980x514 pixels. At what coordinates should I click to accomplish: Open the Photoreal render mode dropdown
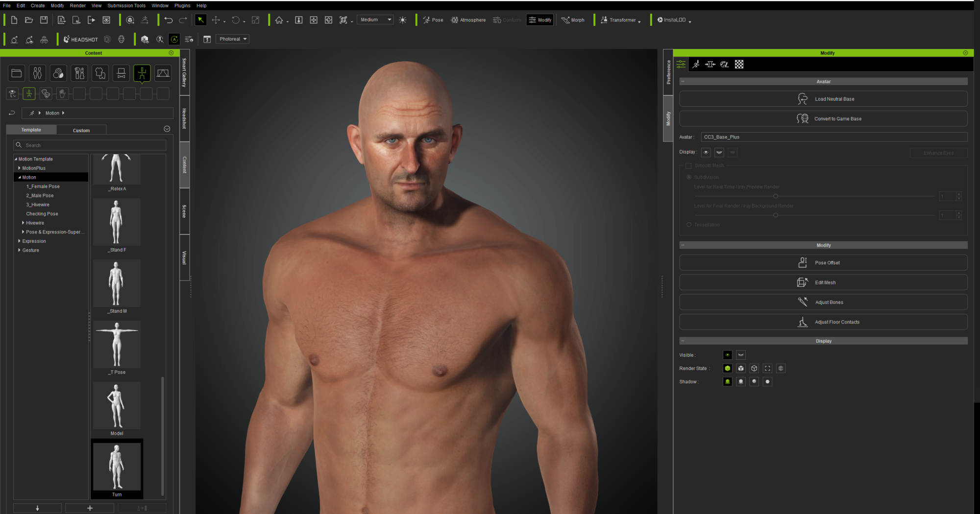(x=232, y=39)
